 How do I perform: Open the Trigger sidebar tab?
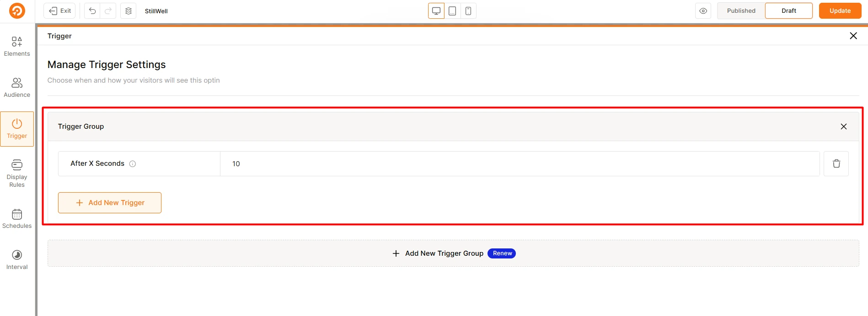[x=17, y=129]
